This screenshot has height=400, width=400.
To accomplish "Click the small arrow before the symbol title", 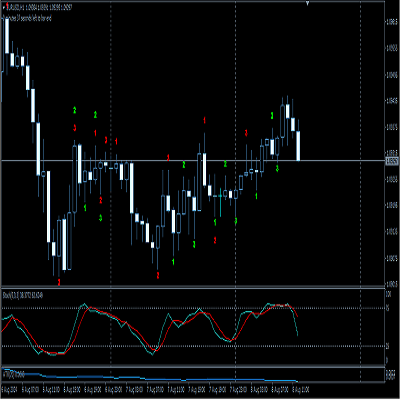I will [x=3, y=7].
